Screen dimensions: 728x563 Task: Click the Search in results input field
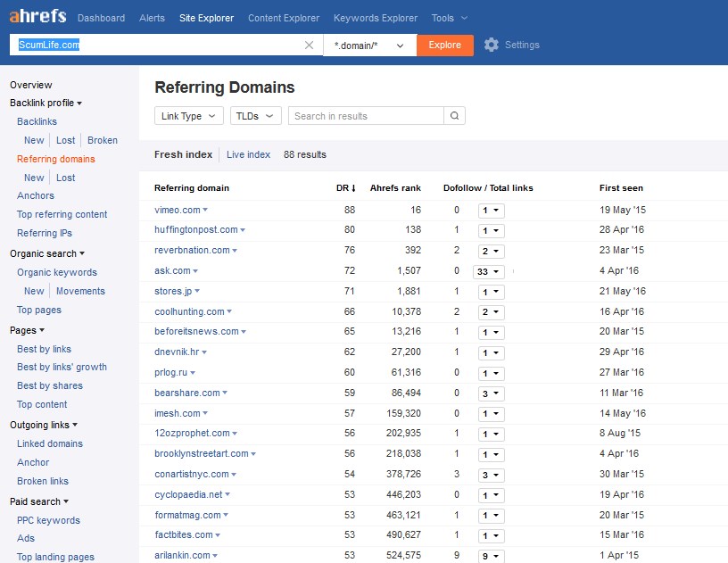(366, 116)
